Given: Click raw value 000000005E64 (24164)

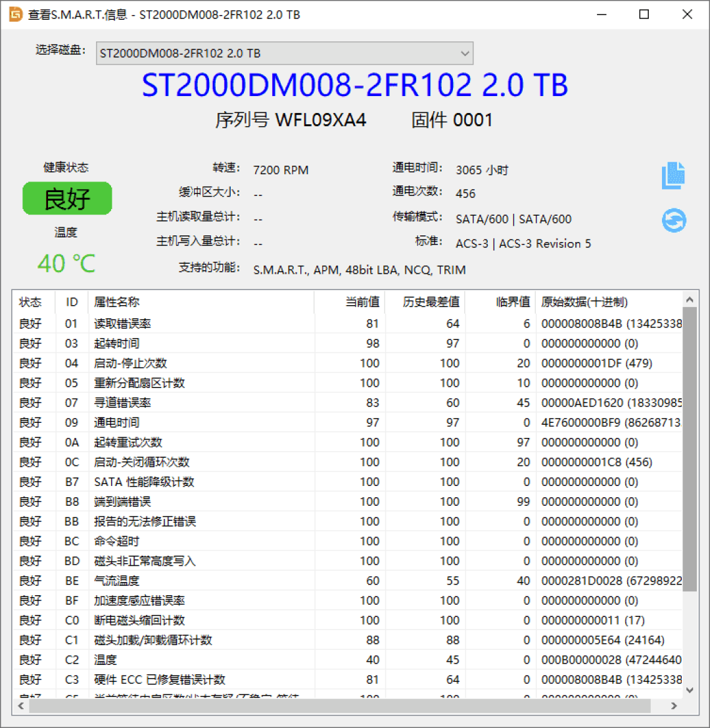Looking at the screenshot, I should [603, 641].
